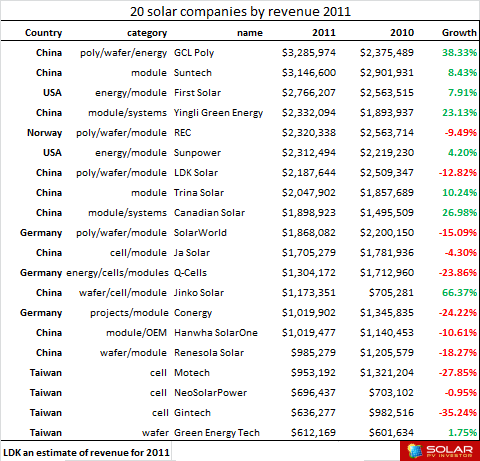Click the 'category' column header

pos(147,33)
